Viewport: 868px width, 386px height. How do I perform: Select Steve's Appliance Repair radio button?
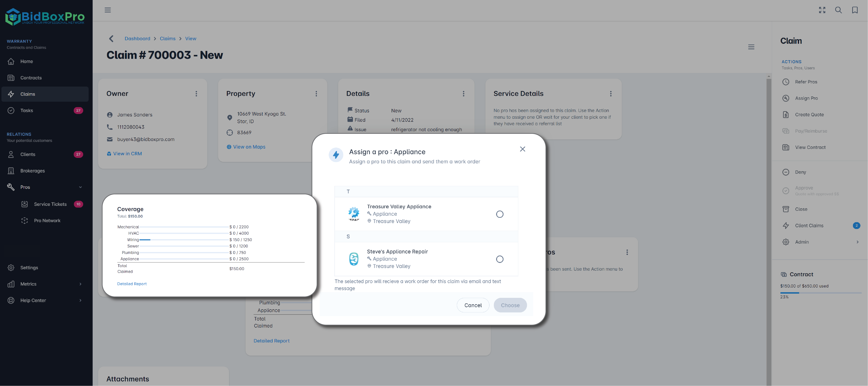[500, 259]
